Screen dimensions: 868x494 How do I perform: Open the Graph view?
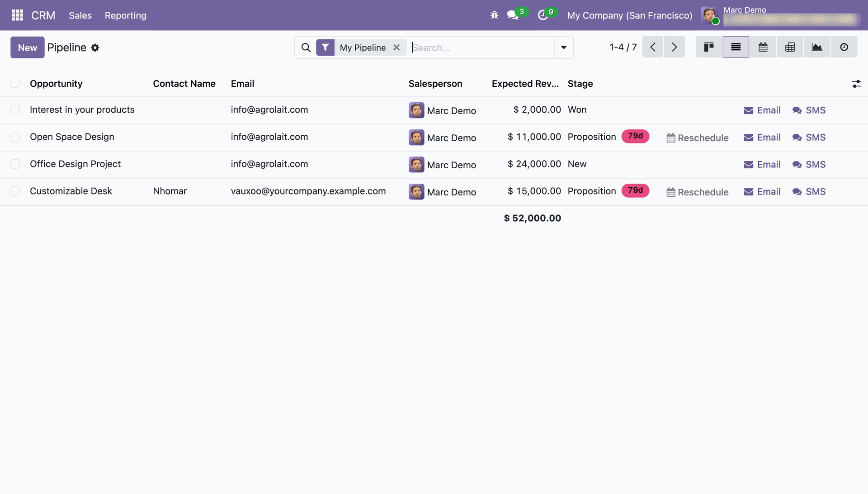(816, 47)
